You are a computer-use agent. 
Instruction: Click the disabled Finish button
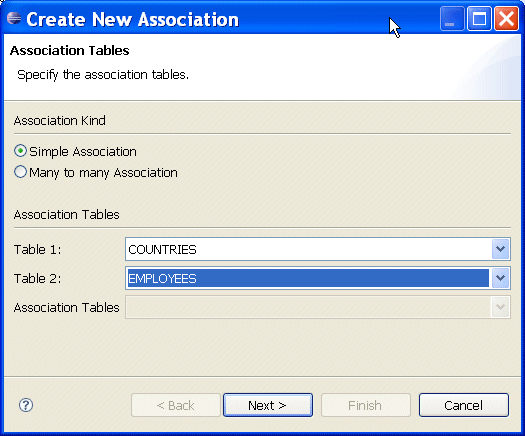tap(366, 405)
